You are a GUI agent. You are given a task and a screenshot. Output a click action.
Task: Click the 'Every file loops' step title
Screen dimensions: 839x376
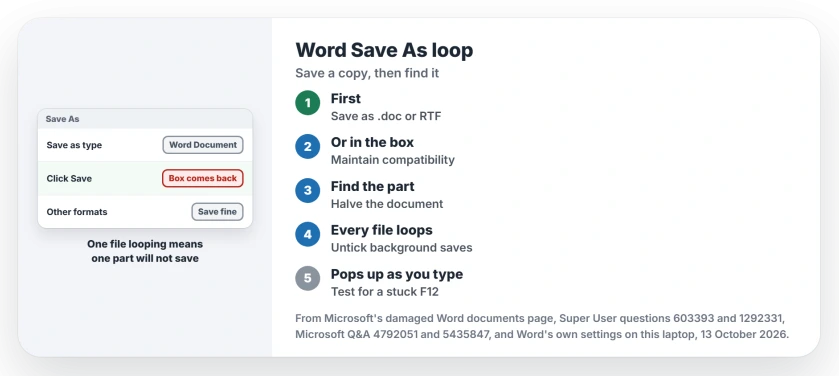pos(382,230)
